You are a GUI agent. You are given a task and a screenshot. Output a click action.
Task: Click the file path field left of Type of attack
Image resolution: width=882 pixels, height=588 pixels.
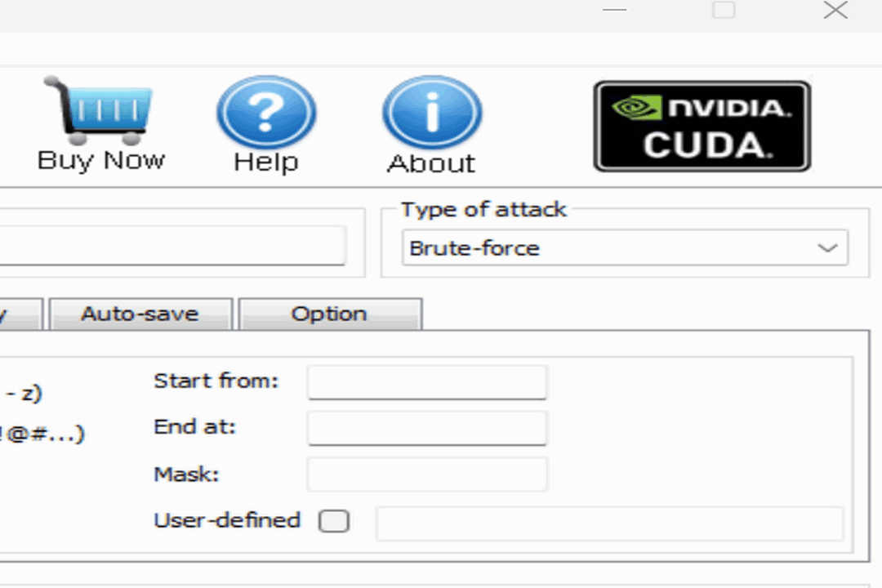[171, 246]
